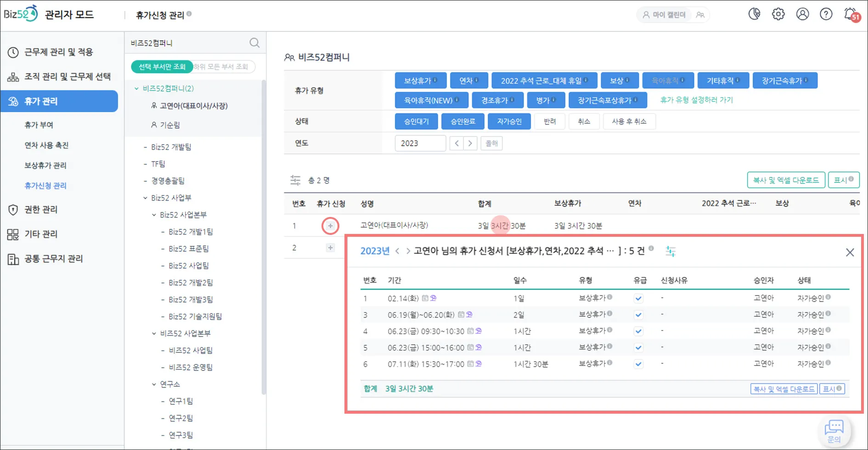Click the popup's 복사 및 엑셀 다운로드 button
Viewport: 868px width, 450px height.
point(784,389)
